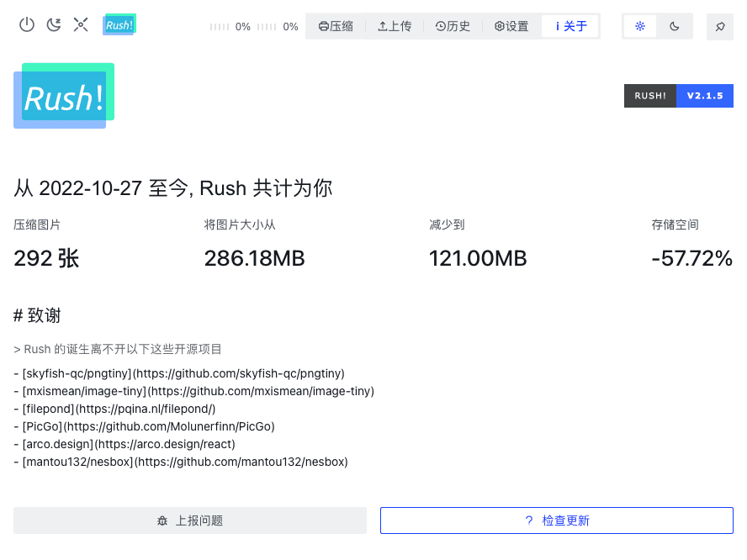This screenshot has width=747, height=560.
Task: Click the collapse arrows icon
Action: [x=81, y=24]
